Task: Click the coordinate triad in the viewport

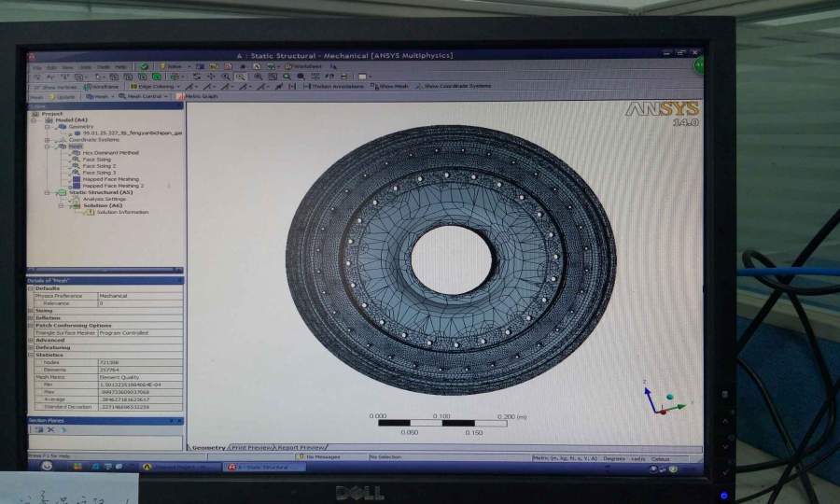Action: coord(664,399)
